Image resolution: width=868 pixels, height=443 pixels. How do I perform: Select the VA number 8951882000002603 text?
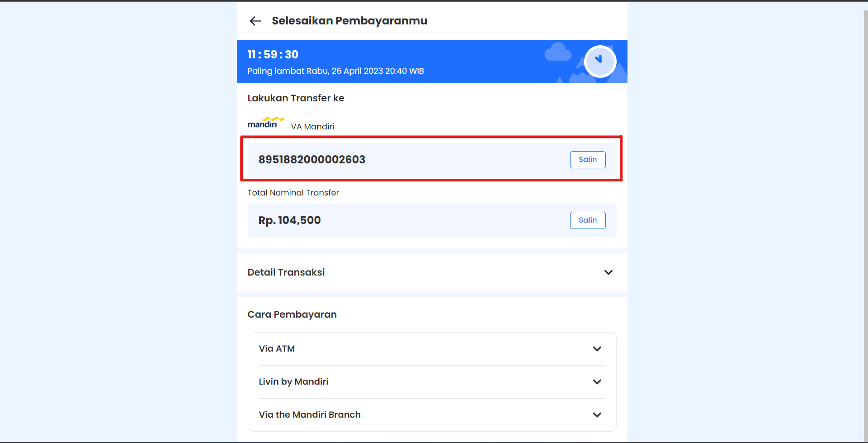coord(311,160)
